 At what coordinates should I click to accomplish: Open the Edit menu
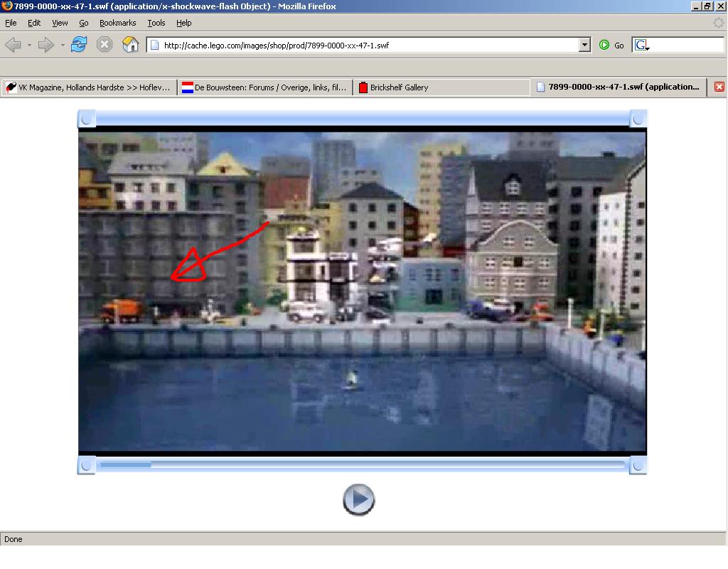click(34, 23)
